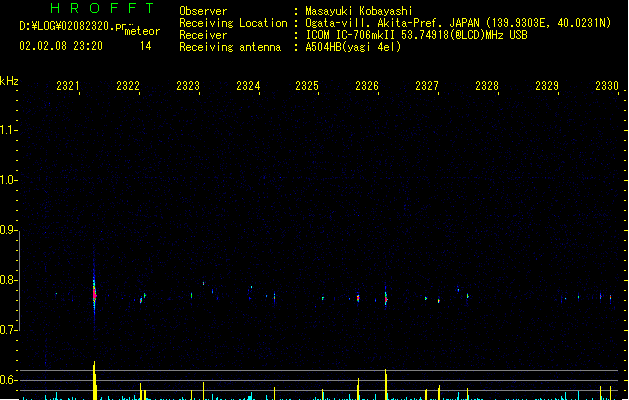Click the HROFFT title text
The width and height of the screenshot is (629, 400).
pos(102,8)
